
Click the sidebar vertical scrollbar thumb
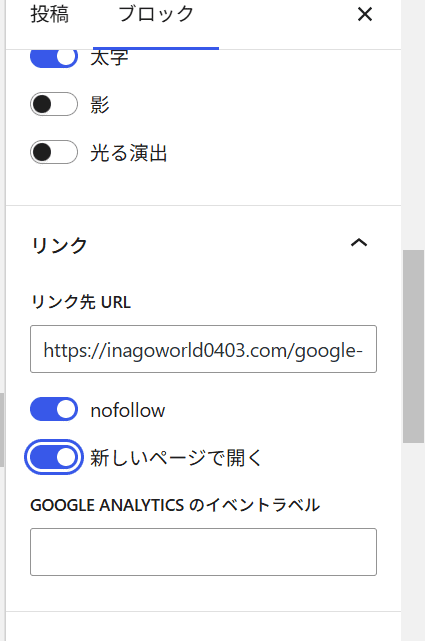[414, 346]
